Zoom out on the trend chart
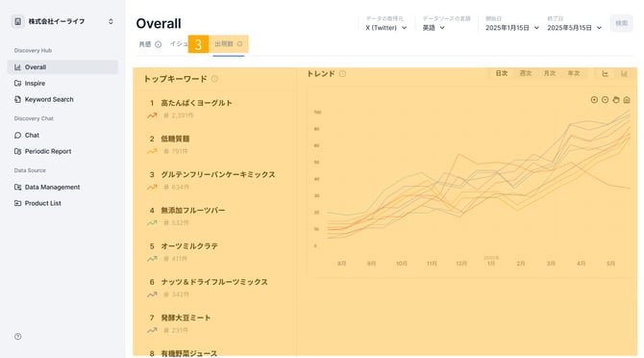Viewport: 644px width, 358px height. (605, 100)
